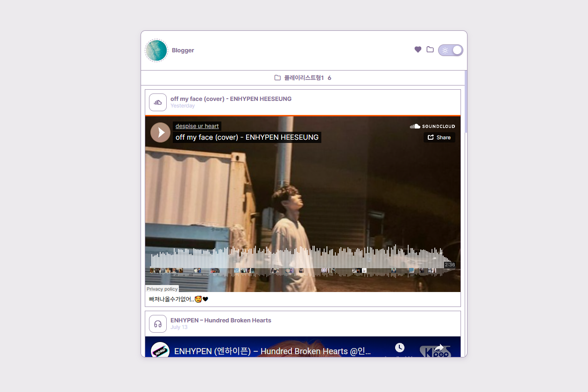Share the SoundCloud track
This screenshot has width=588, height=392.
[439, 137]
